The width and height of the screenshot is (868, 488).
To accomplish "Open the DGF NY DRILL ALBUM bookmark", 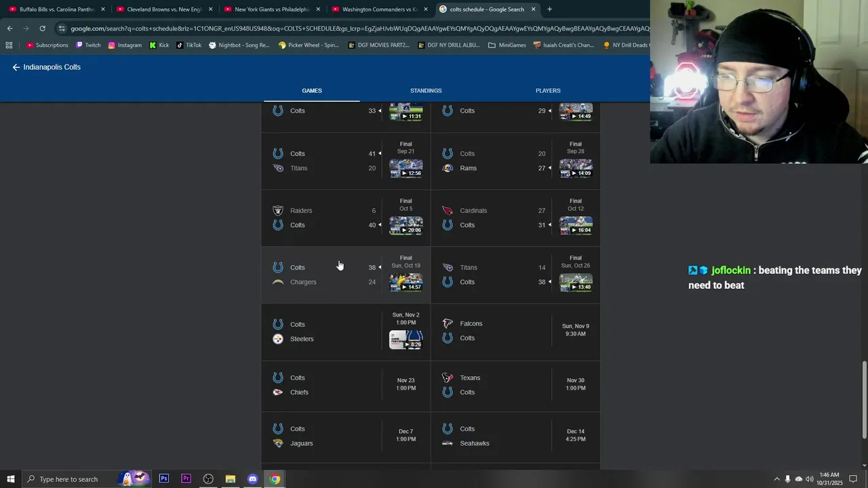I will tap(448, 45).
